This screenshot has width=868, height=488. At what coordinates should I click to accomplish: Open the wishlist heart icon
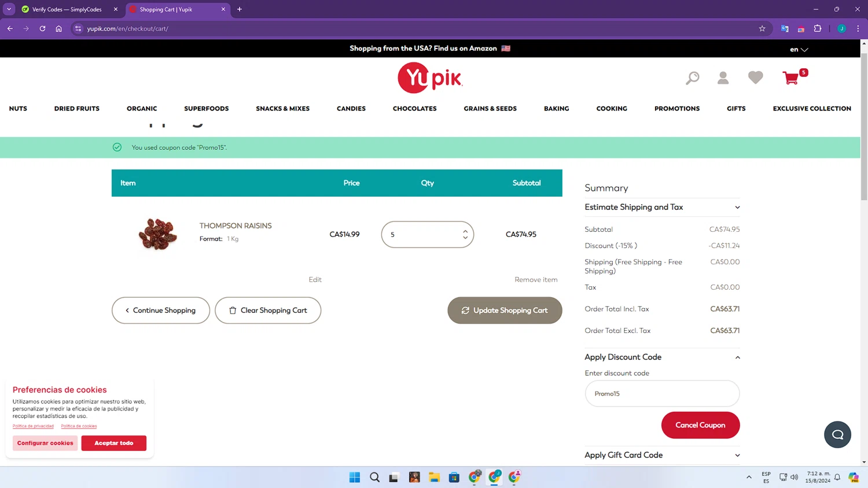(755, 77)
